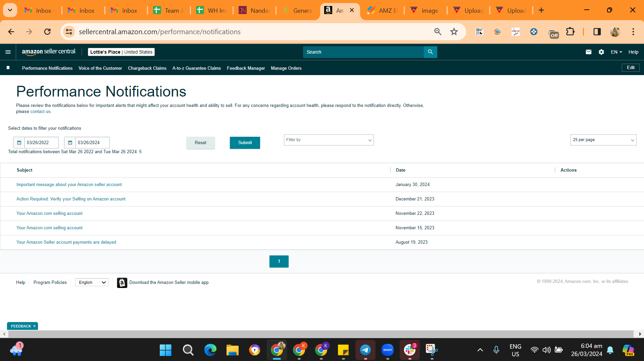Switch to the Nandar browser tab
The height and width of the screenshot is (361, 644).
click(254, 10)
